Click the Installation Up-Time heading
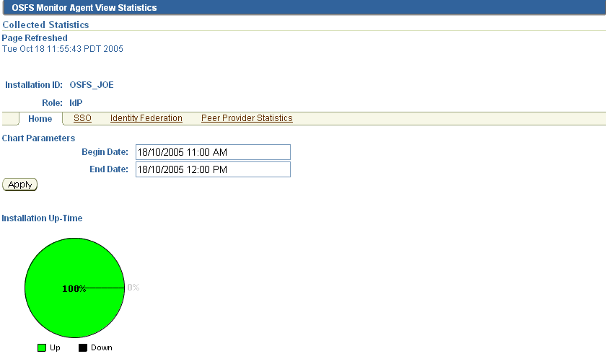606x364 pixels. tap(42, 218)
